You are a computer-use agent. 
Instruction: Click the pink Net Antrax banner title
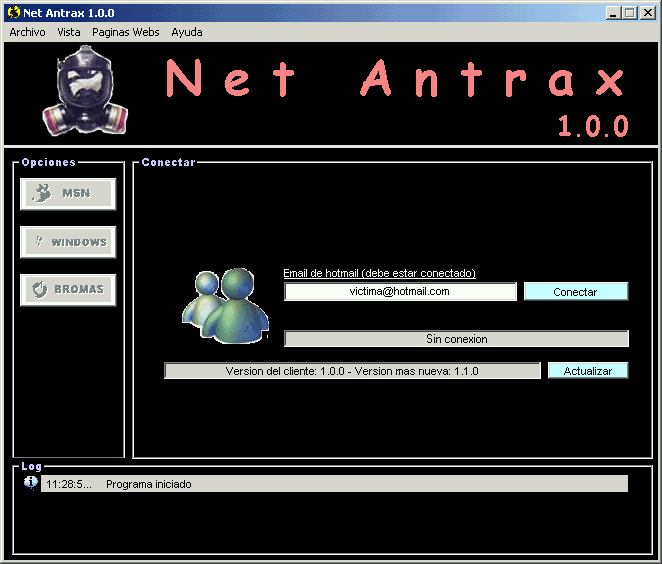pos(396,80)
